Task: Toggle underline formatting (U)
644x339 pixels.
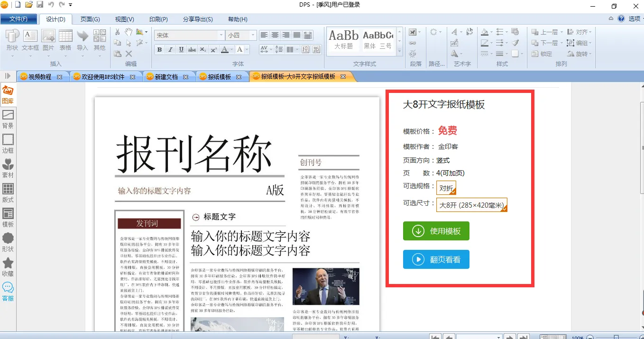Action: click(181, 50)
